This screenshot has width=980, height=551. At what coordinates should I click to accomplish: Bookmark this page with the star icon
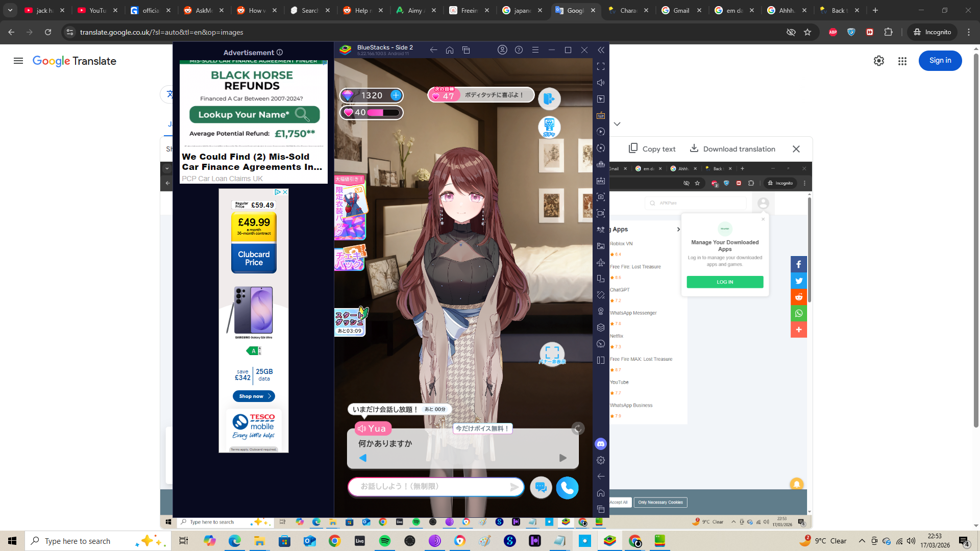807,32
